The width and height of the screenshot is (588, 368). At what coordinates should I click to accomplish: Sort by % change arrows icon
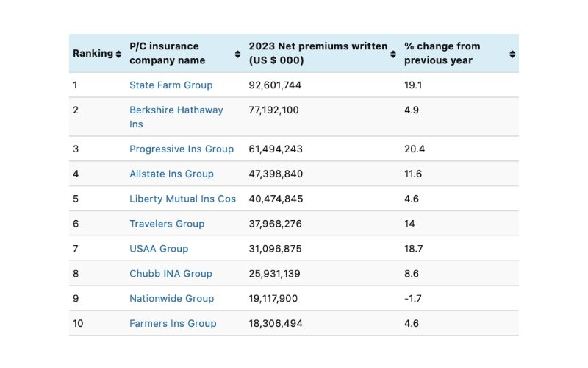coord(512,54)
